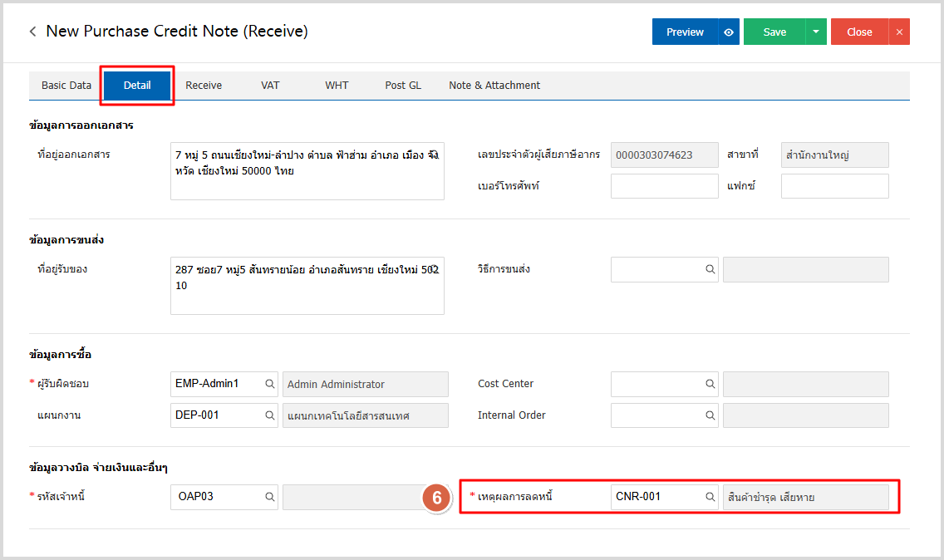Switch to the Basic Data tab
Image resolution: width=944 pixels, height=560 pixels.
click(66, 86)
